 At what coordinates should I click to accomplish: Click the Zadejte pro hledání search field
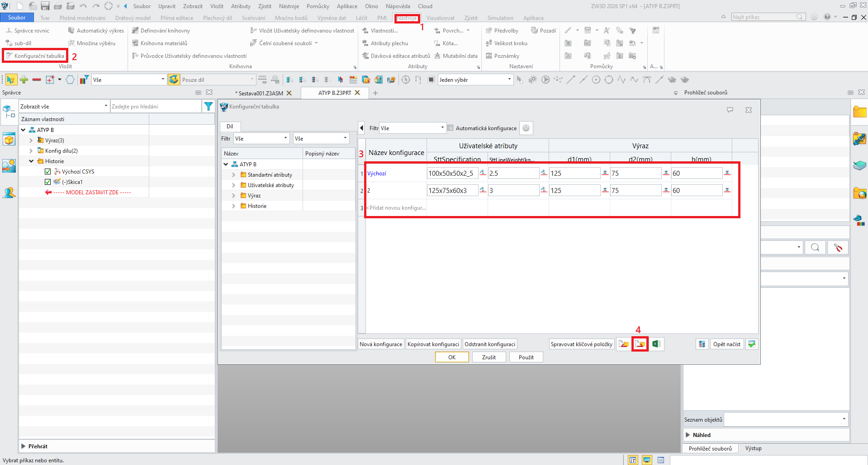(156, 107)
